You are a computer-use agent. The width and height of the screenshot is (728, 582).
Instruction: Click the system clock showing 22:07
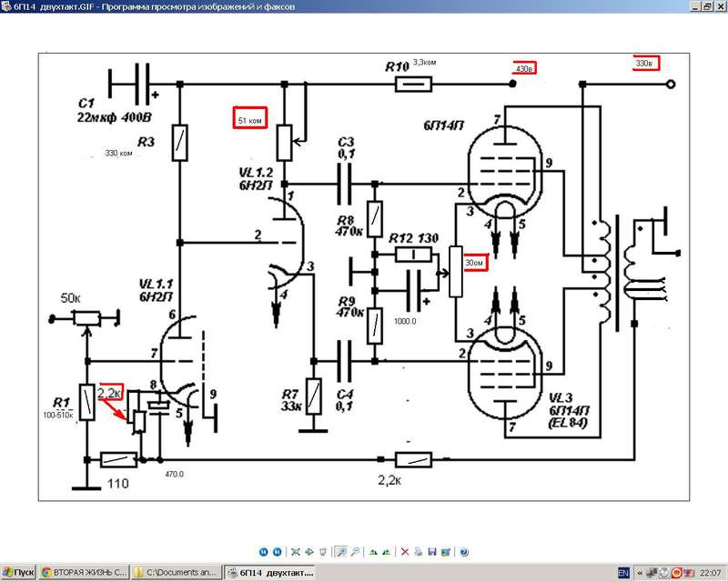[x=709, y=573]
